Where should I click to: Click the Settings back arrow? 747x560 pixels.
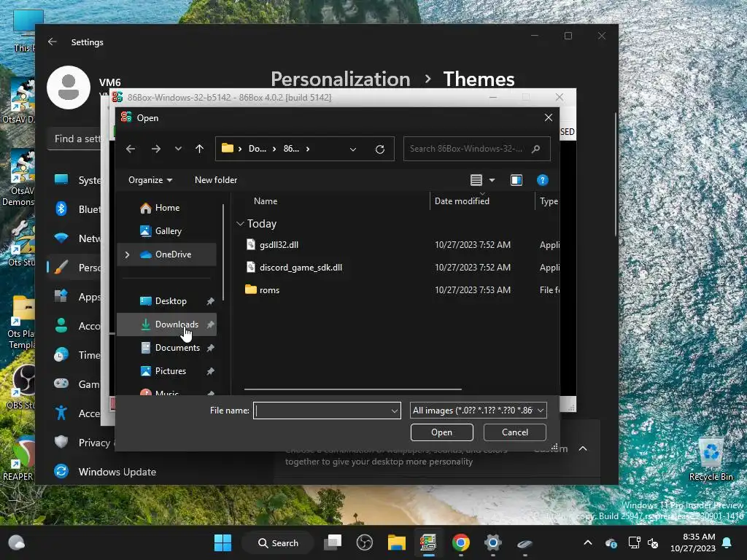point(53,42)
